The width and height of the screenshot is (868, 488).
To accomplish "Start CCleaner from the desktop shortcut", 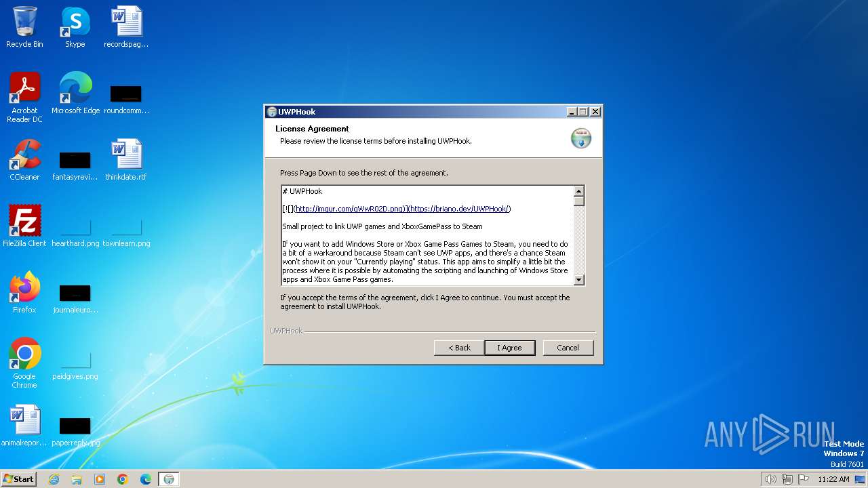I will click(x=24, y=160).
